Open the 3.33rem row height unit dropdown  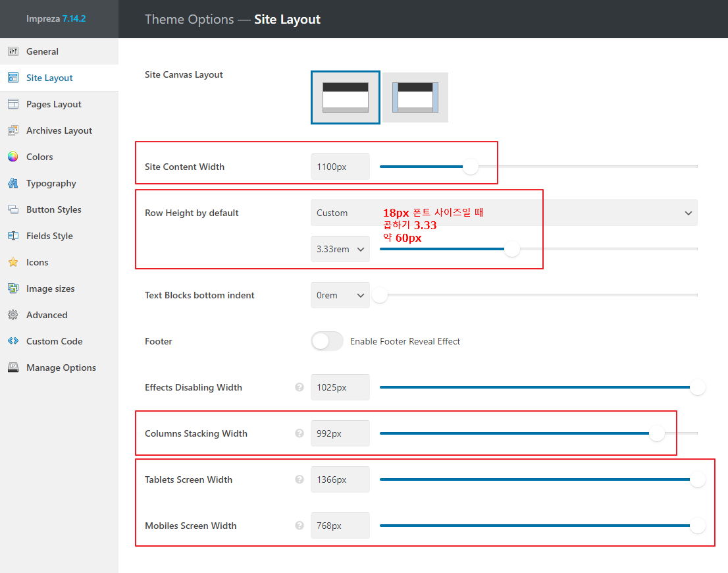pyautogui.click(x=340, y=249)
